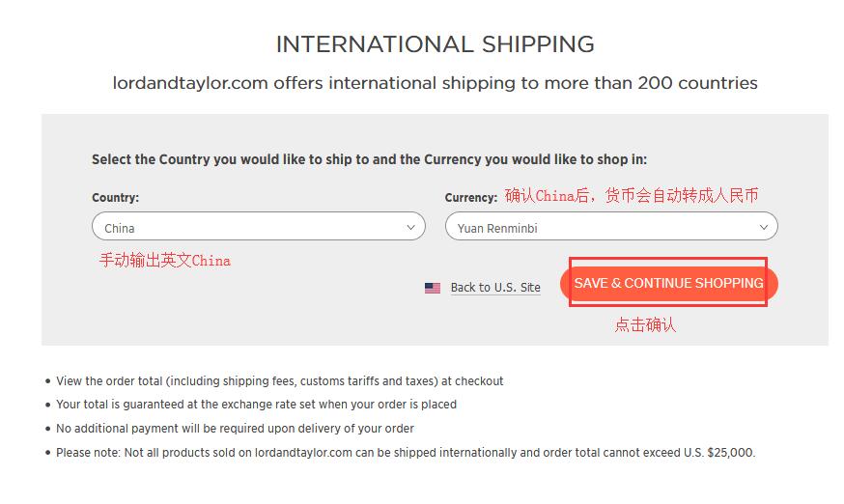The image size is (844, 504).
Task: Click the exchange rate guarantee bullet text
Action: 256,405
